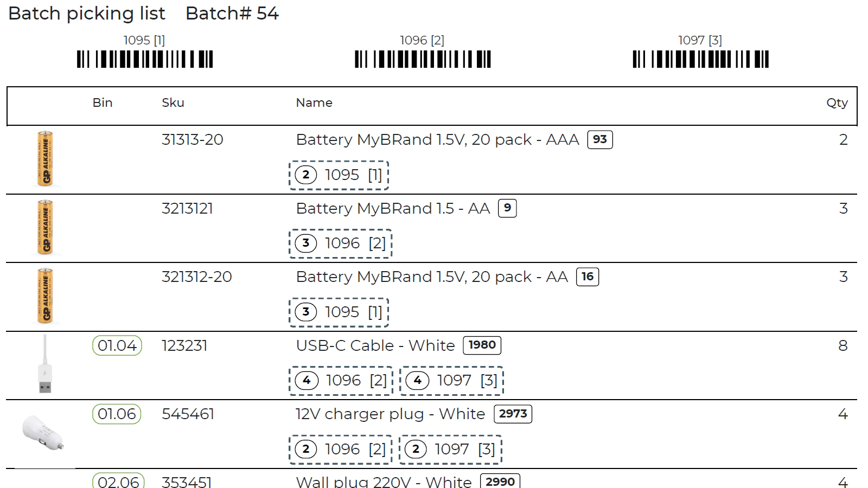The width and height of the screenshot is (868, 488).
Task: Click the battery image for SKU 321312-20
Action: (46, 296)
